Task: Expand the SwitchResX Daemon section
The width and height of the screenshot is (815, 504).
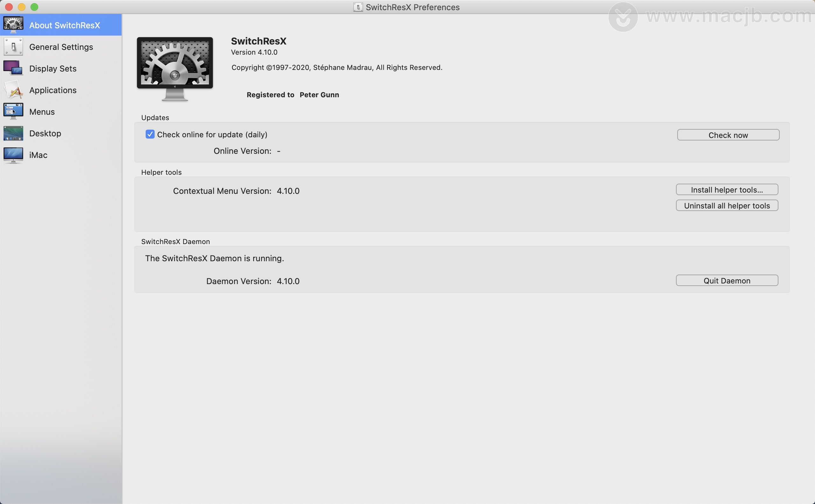Action: pyautogui.click(x=176, y=241)
